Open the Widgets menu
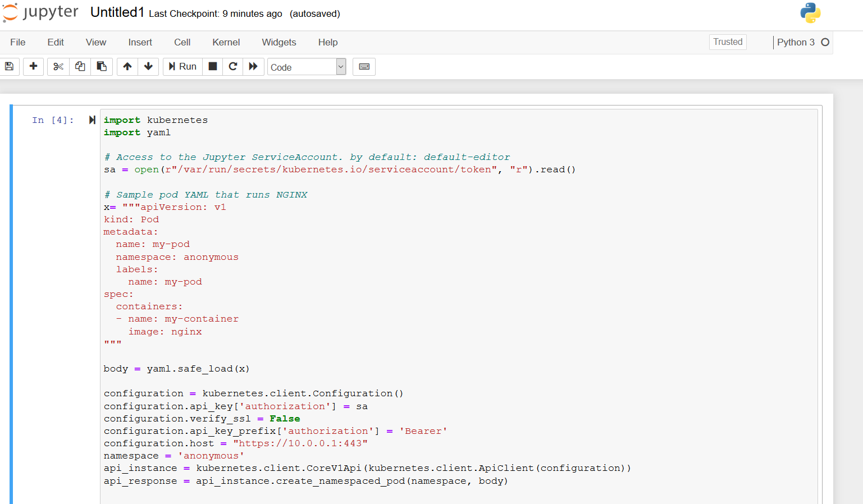863x504 pixels. click(278, 43)
